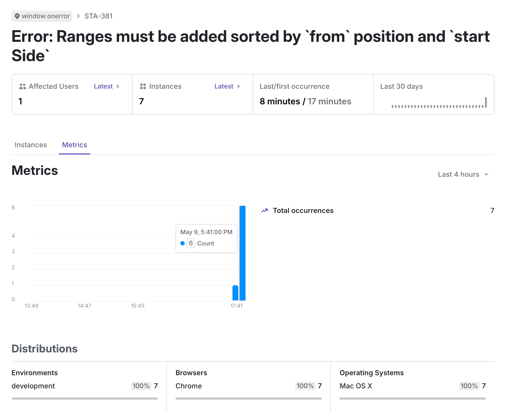Open Latest link in Instances card
This screenshot has width=513, height=420.
click(224, 86)
